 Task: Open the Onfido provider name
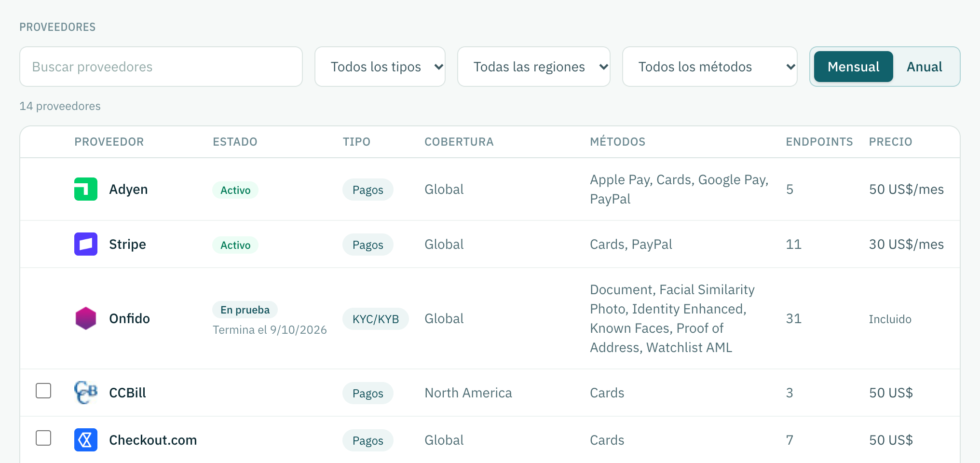[x=129, y=318]
